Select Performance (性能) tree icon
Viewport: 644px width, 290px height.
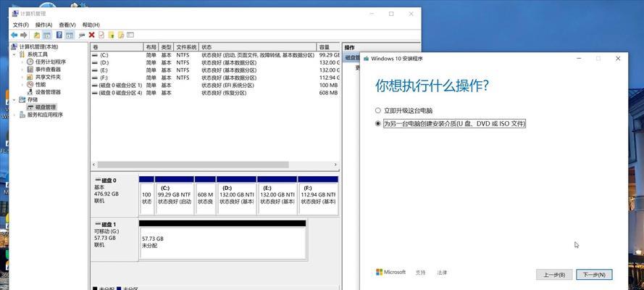(30, 84)
